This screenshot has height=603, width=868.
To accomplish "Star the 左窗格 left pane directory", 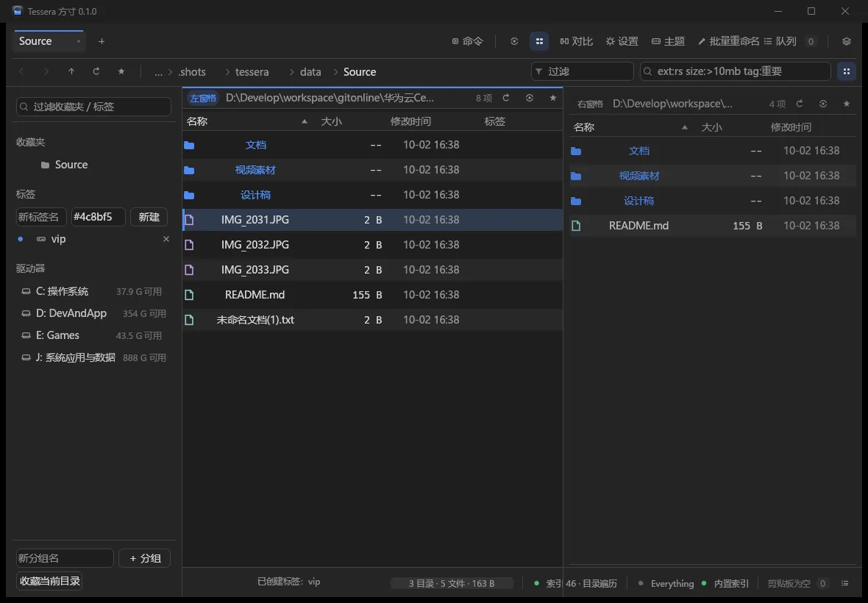I will pos(552,98).
